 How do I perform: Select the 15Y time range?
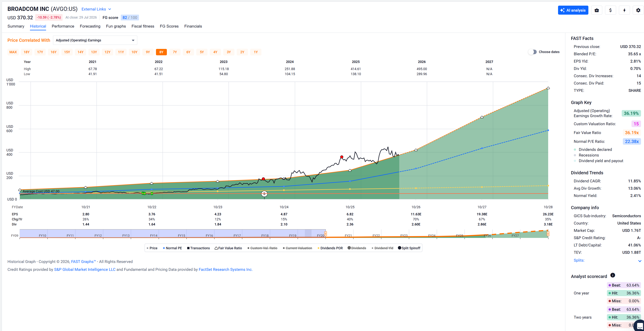click(x=67, y=52)
